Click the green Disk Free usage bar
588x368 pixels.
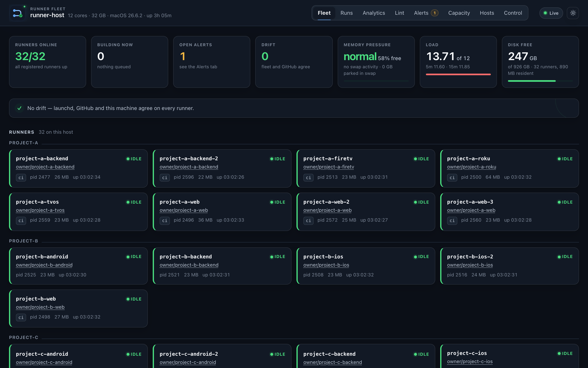pyautogui.click(x=532, y=81)
